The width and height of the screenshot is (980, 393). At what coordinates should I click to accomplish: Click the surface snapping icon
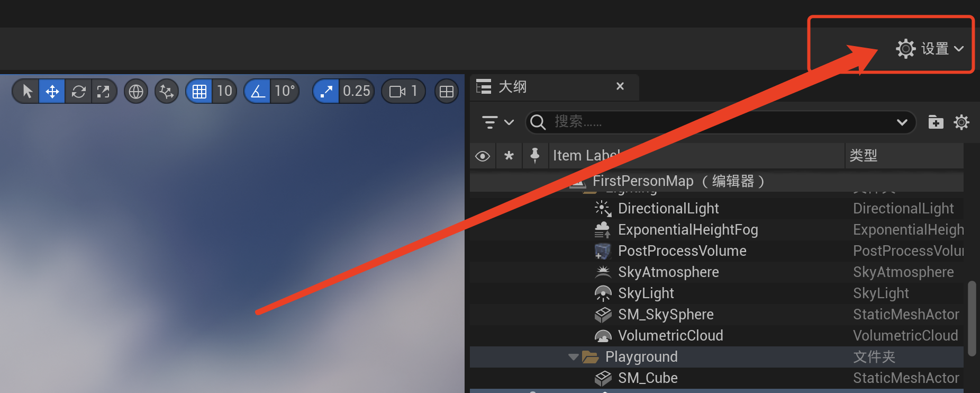coord(167,92)
